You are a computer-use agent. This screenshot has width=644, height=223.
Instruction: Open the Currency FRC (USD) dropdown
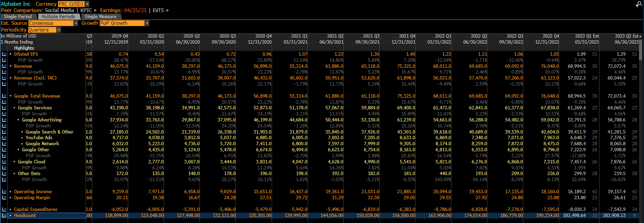click(87, 4)
